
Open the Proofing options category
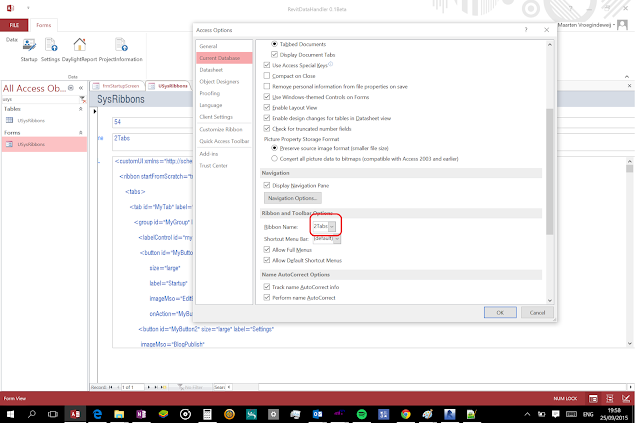[224, 94]
